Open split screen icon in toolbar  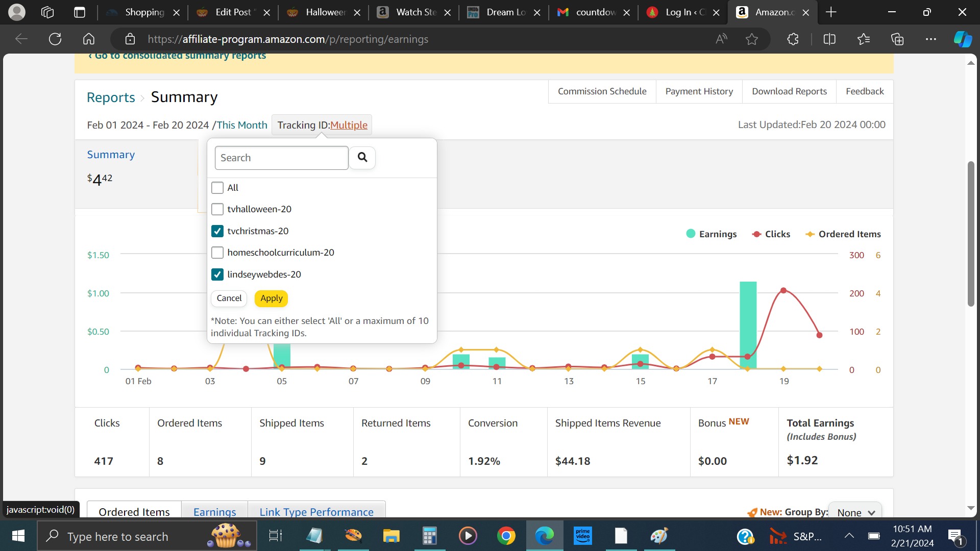[x=829, y=39]
